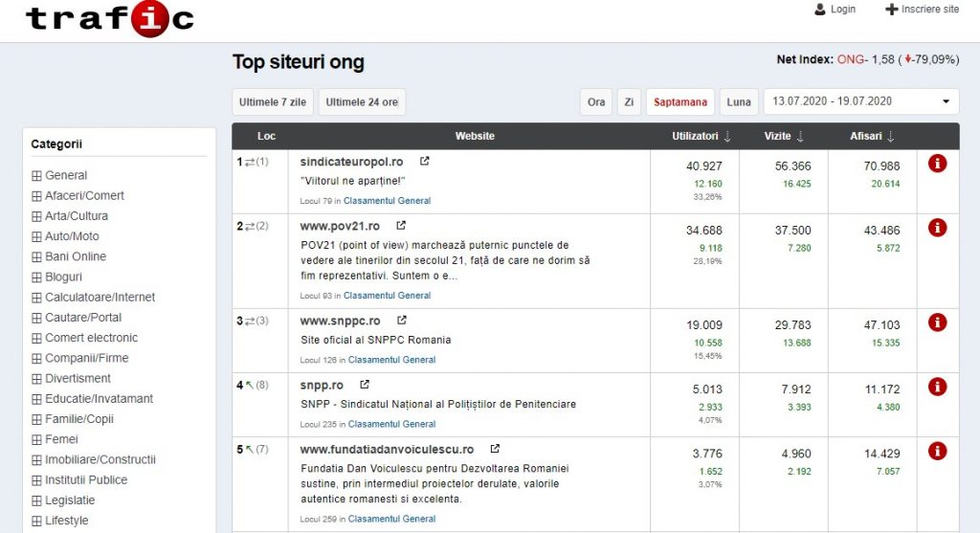Select the Saptamana period tab
This screenshot has height=533, width=980.
(x=679, y=101)
